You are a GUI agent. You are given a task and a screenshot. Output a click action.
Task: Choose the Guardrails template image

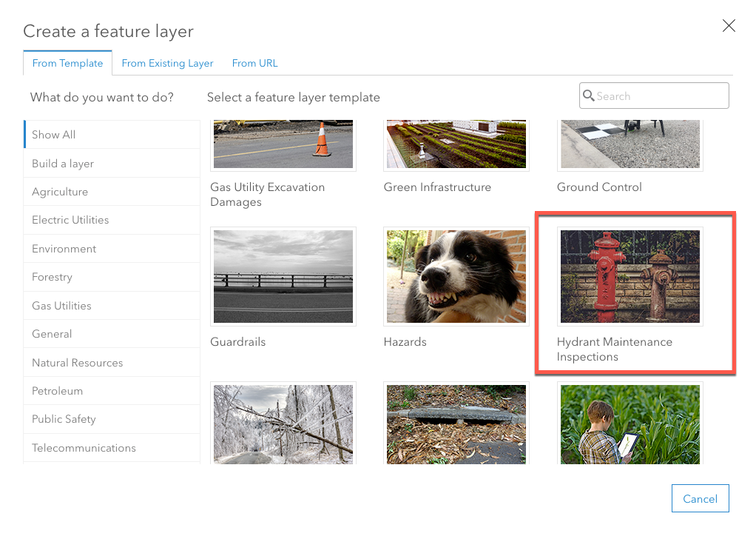283,276
